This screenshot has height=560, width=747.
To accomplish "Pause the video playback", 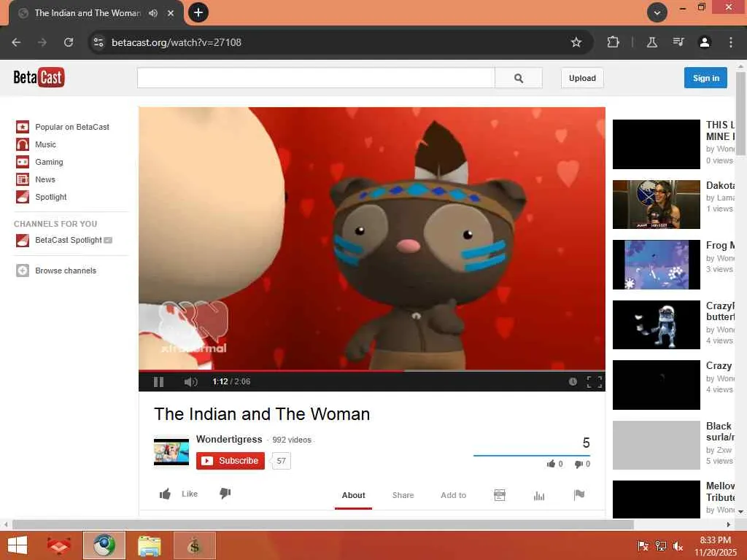I will click(x=158, y=382).
